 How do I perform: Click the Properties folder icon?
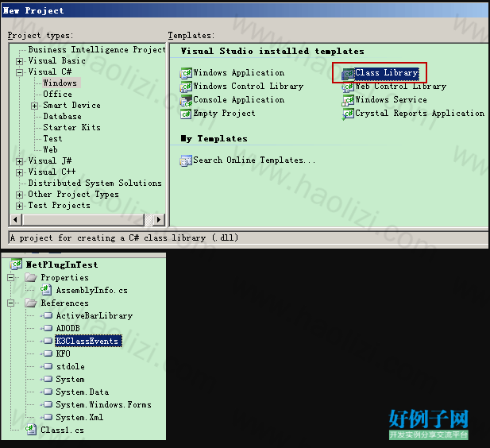31,277
